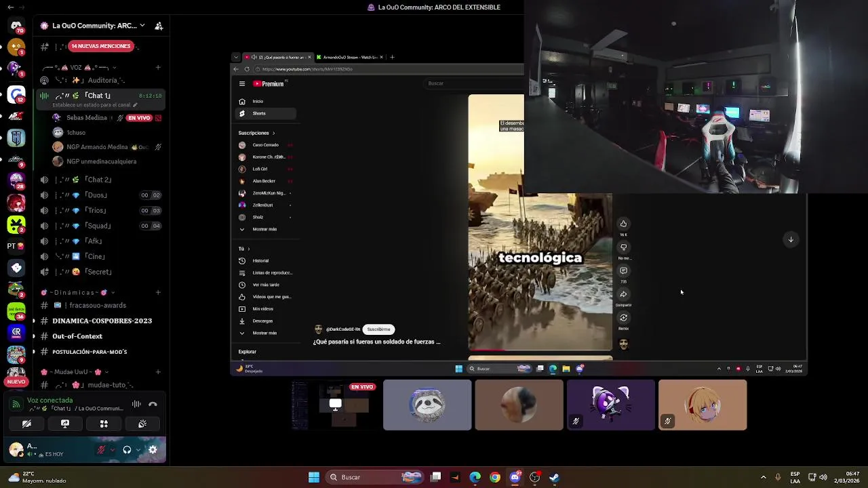Collapse the VOZ channel category

pos(79,68)
